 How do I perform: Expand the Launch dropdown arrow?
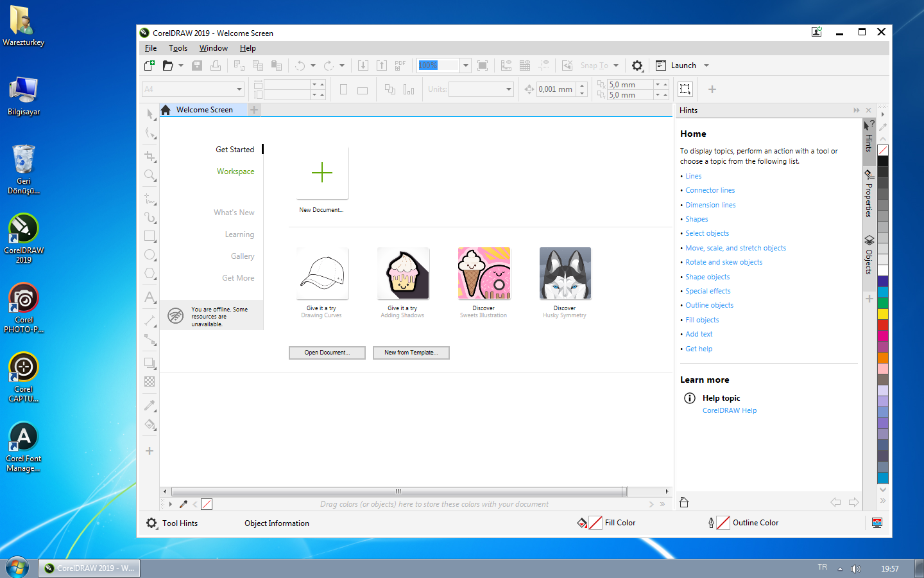706,66
